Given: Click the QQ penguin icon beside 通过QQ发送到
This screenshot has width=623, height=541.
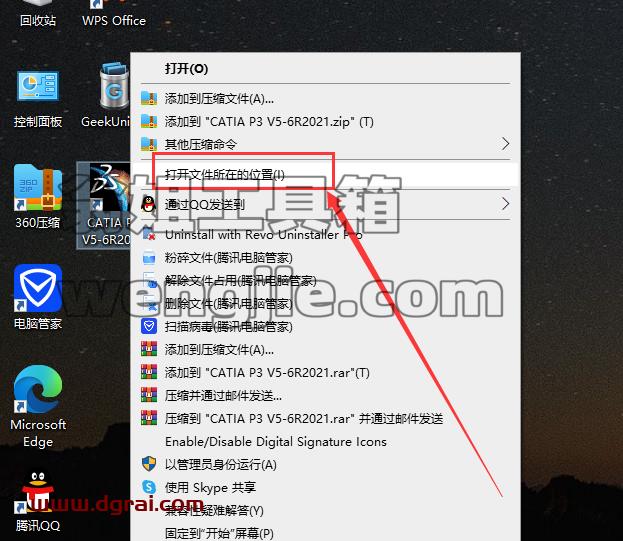Looking at the screenshot, I should [x=149, y=204].
